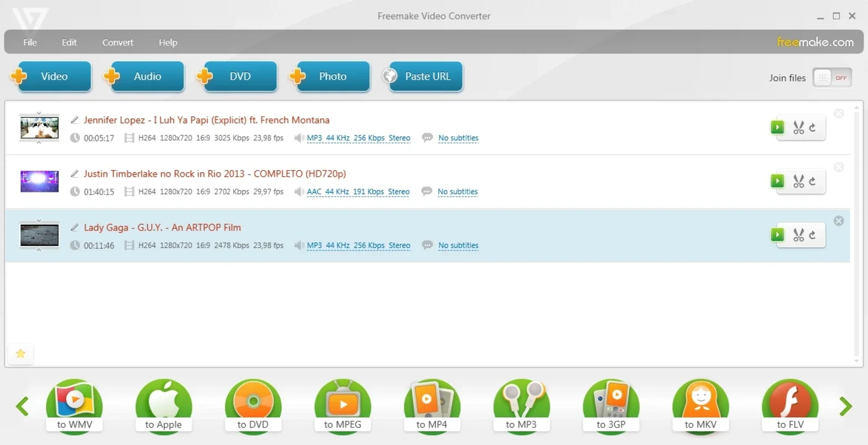This screenshot has height=445, width=868.
Task: Open the editor scissors for Jennifer Lopez video
Action: point(799,127)
